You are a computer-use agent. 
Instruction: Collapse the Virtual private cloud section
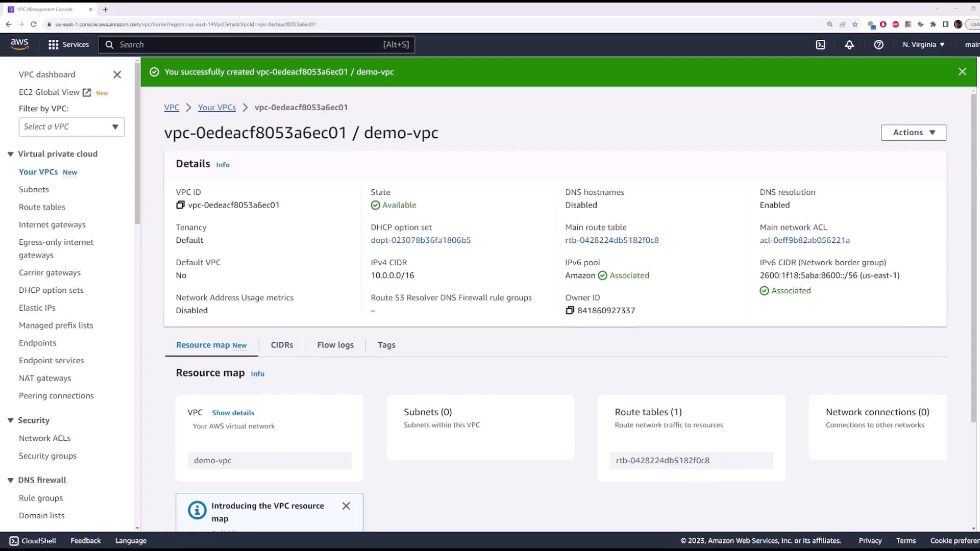(10, 154)
